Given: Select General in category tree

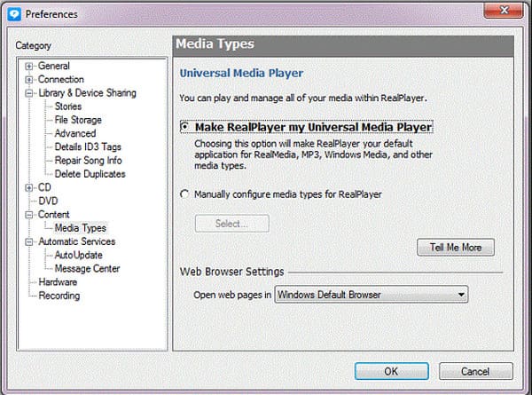Looking at the screenshot, I should point(53,66).
